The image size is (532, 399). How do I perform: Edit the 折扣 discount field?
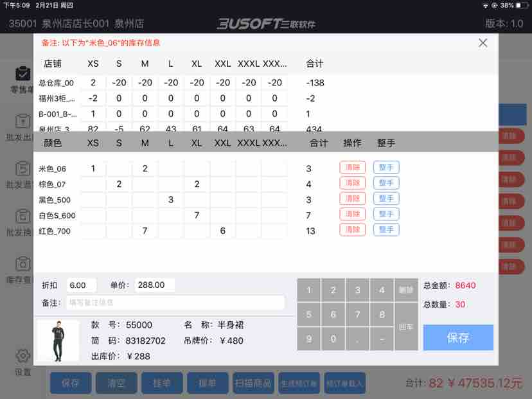tap(81, 285)
